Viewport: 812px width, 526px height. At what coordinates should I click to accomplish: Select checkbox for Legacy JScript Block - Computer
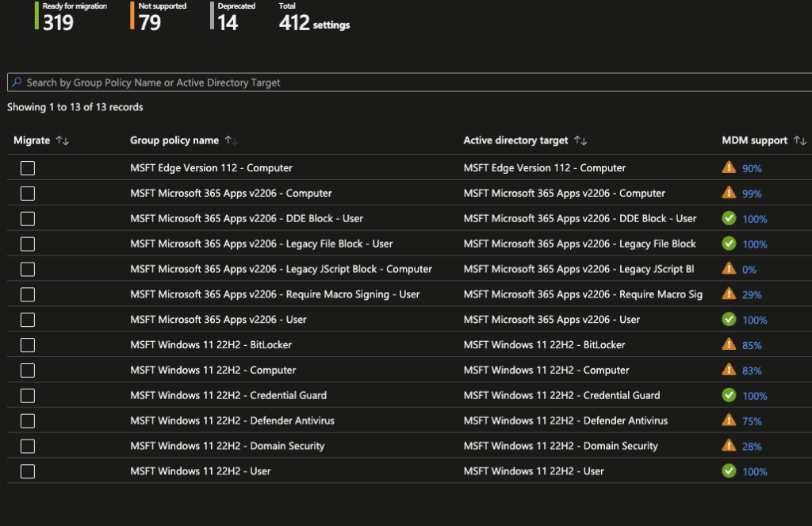tap(28, 269)
